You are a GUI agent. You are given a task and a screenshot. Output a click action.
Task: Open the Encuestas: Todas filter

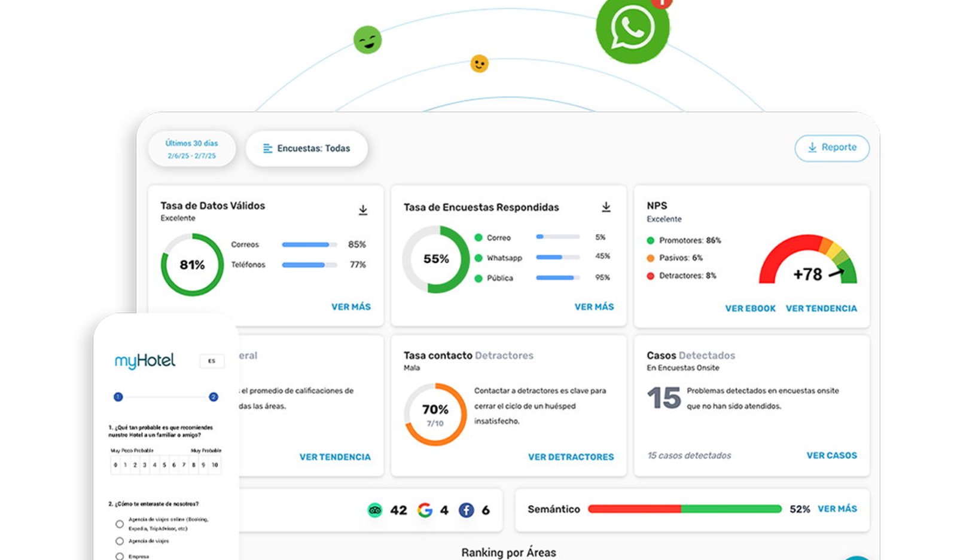(x=307, y=148)
